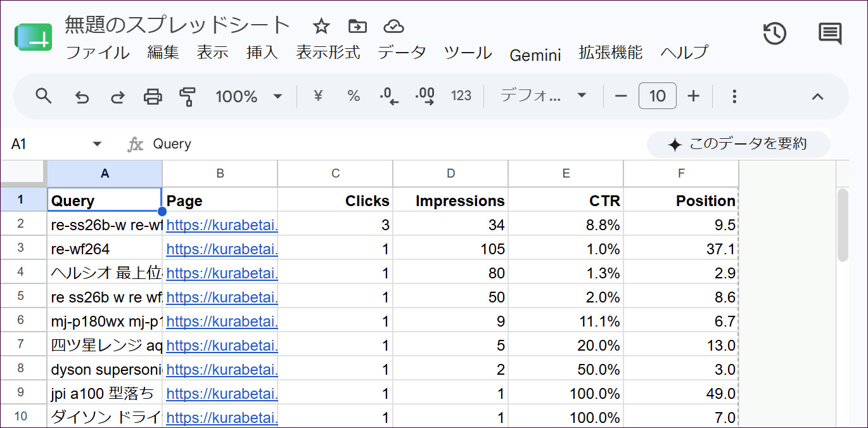Image resolution: width=868 pixels, height=428 pixels.
Task: Open the kurabetai link in row 9
Action: tap(222, 393)
